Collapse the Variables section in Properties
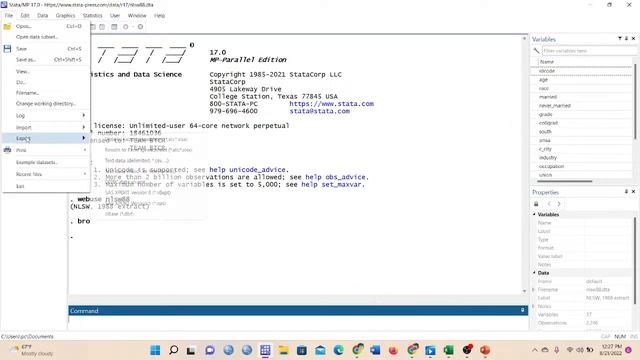 (534, 214)
